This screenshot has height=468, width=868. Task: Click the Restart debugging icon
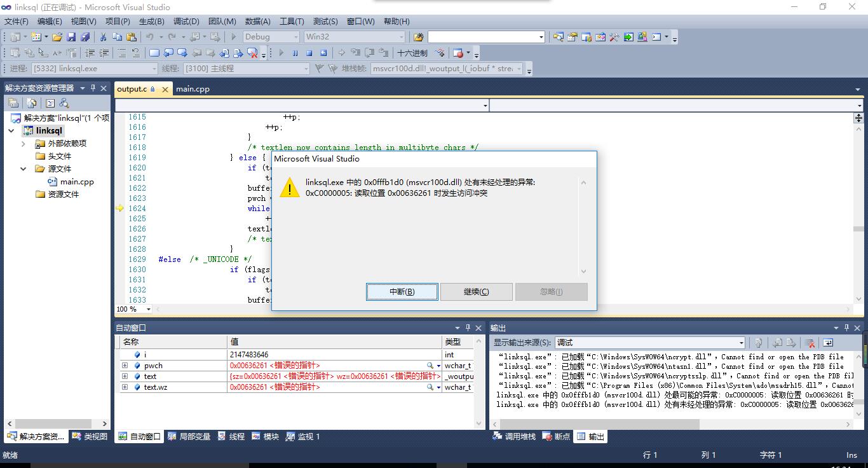(x=323, y=53)
